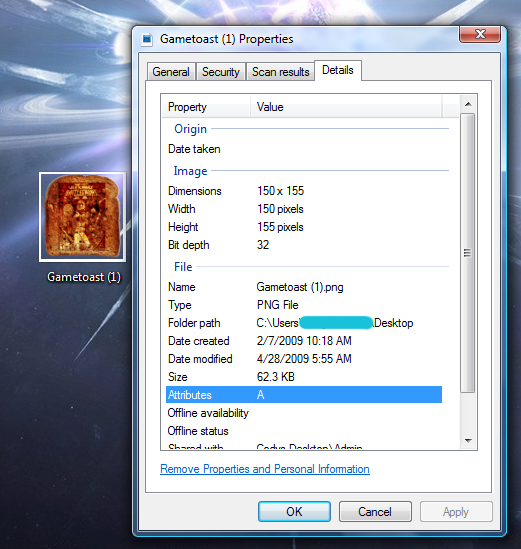Select the highlighted Attributes row
The width and height of the screenshot is (521, 549).
304,395
